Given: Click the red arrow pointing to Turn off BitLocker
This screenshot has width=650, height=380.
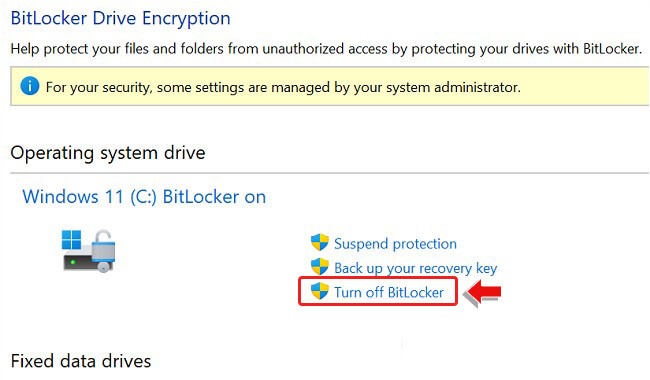Looking at the screenshot, I should pos(483,293).
